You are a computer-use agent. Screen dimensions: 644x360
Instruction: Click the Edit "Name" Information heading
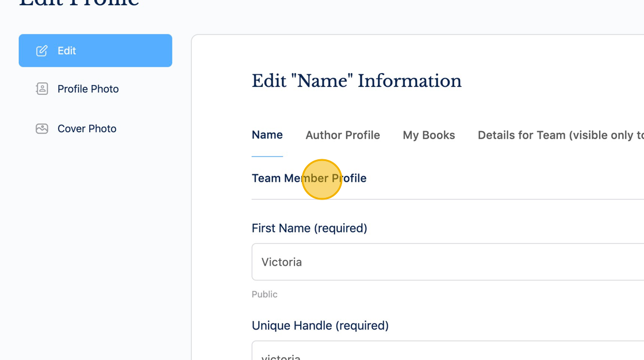[x=356, y=81]
